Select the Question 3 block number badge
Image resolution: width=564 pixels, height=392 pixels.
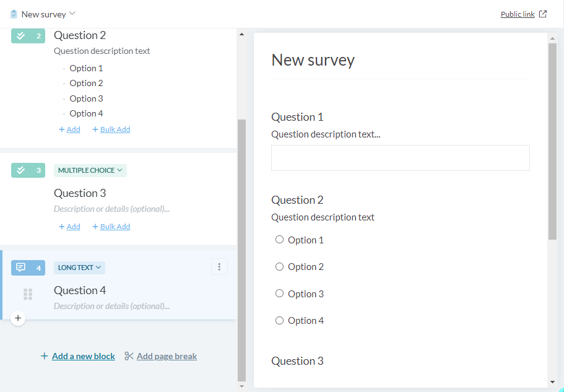pos(28,170)
